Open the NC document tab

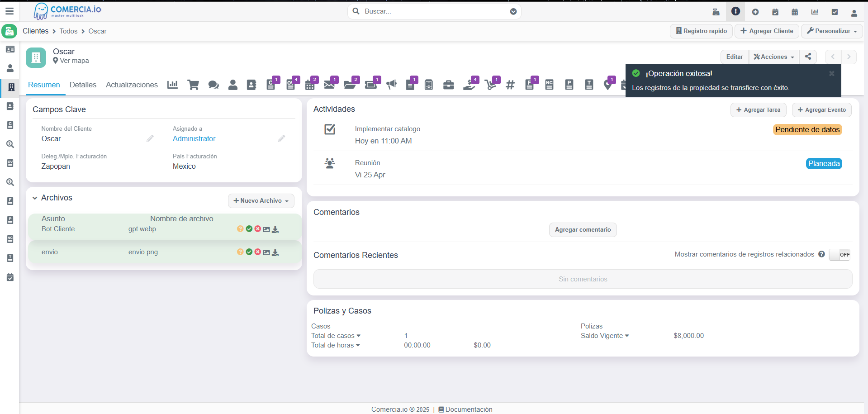[x=550, y=85]
